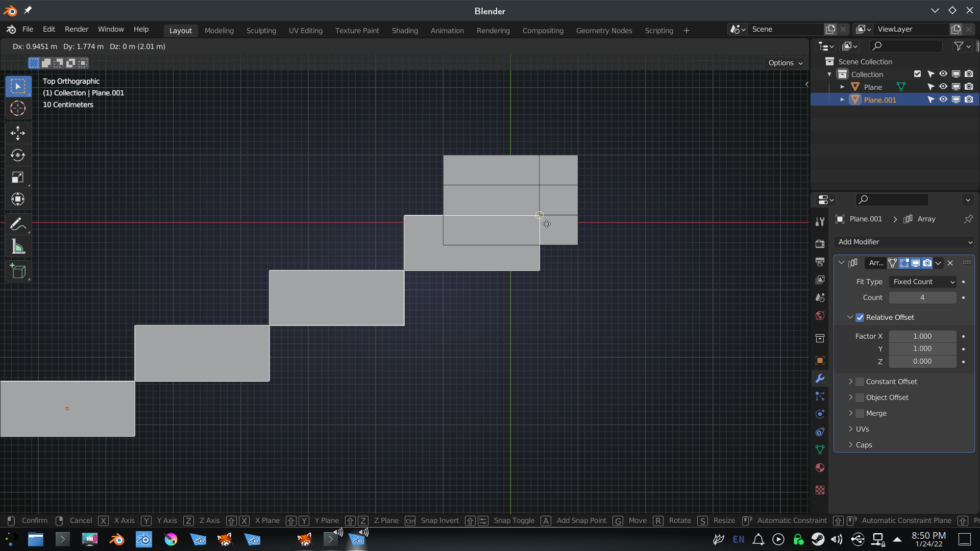The image size is (980, 551).
Task: Activate the Rotate tool
Action: 18,156
